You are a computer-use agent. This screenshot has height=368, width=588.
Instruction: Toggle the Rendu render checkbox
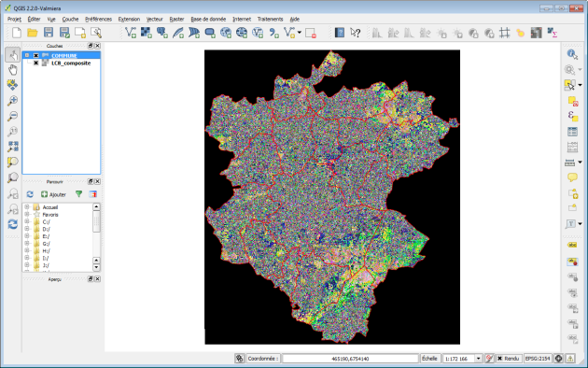point(499,359)
